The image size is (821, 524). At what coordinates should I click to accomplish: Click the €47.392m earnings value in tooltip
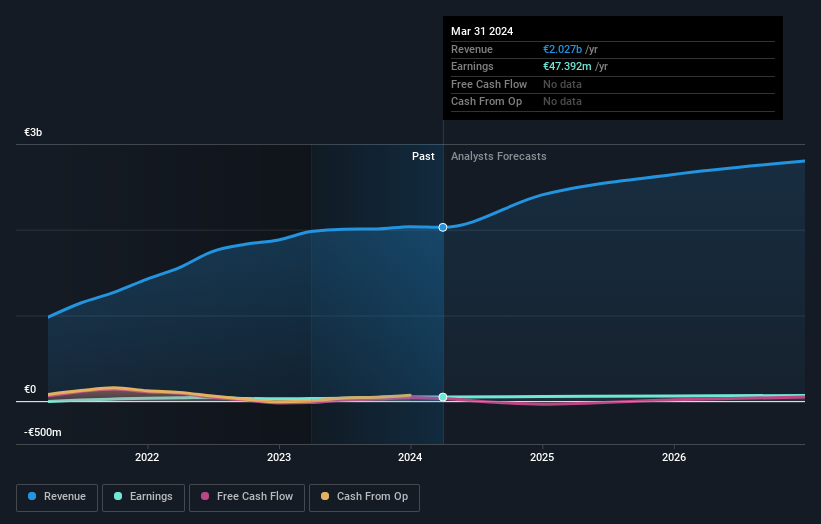(x=567, y=66)
